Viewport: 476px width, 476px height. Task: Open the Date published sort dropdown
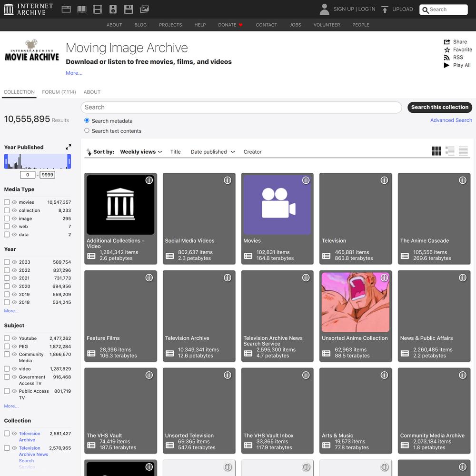(x=213, y=152)
